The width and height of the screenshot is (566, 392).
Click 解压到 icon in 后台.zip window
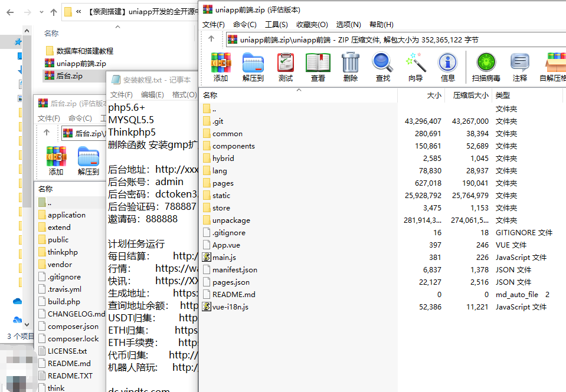[x=89, y=156]
